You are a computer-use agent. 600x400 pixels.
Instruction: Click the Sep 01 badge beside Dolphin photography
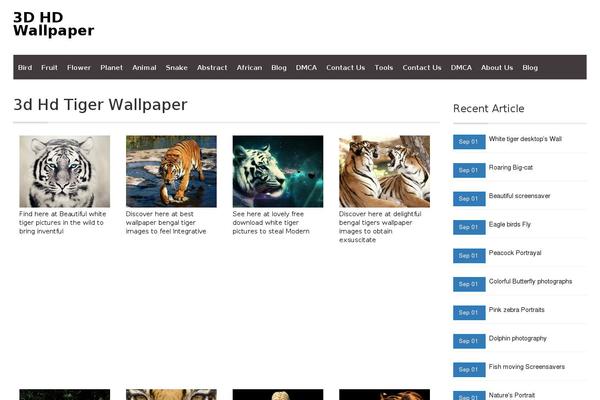click(x=469, y=341)
